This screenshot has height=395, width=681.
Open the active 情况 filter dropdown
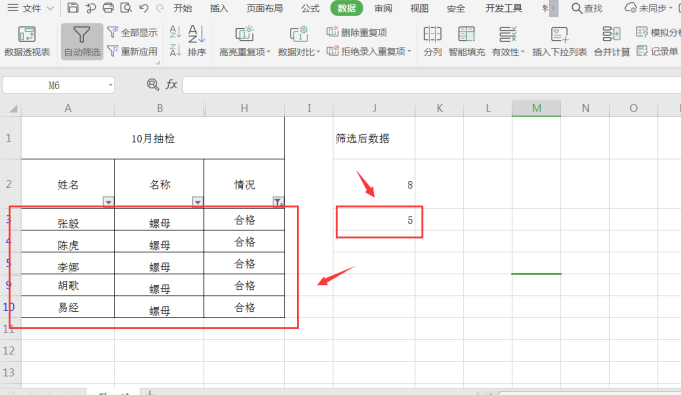tap(278, 202)
